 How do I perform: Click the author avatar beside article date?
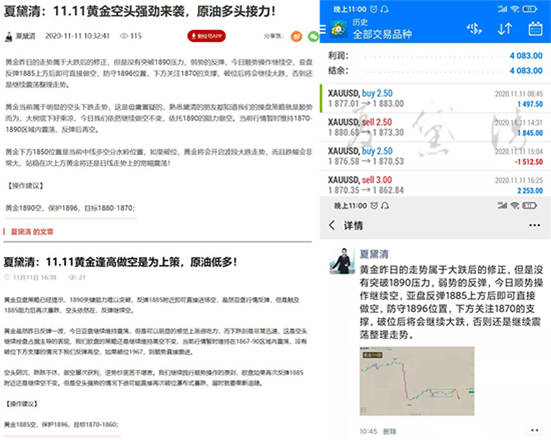(x=9, y=36)
